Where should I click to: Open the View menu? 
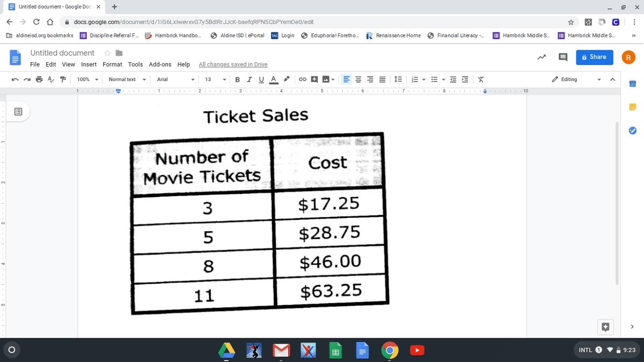click(69, 64)
